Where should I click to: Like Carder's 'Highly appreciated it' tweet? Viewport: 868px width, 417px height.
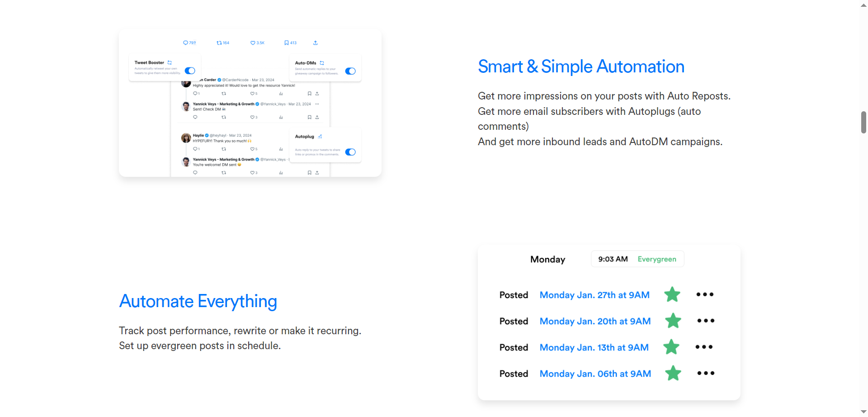[252, 94]
